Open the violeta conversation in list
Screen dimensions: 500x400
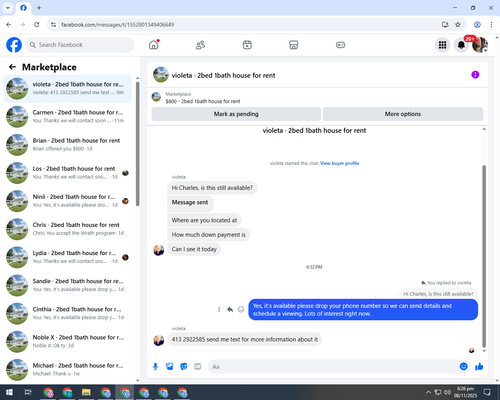click(67, 89)
